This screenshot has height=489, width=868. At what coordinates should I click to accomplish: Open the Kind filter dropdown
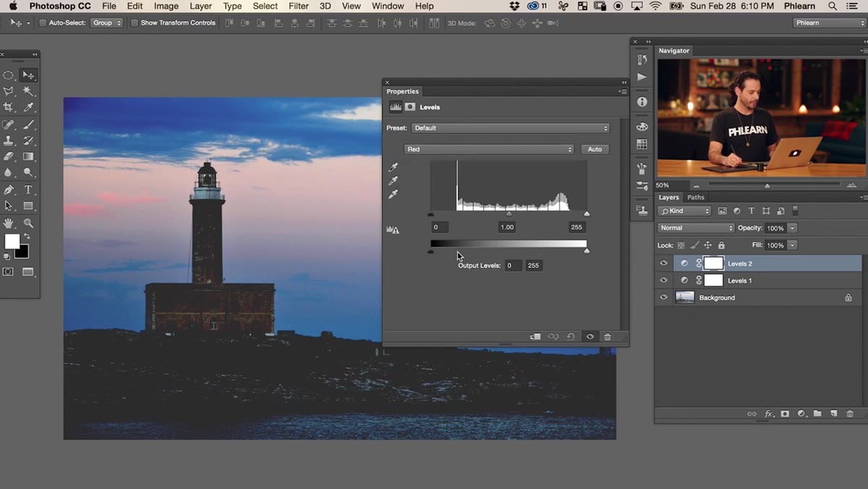pyautogui.click(x=684, y=211)
